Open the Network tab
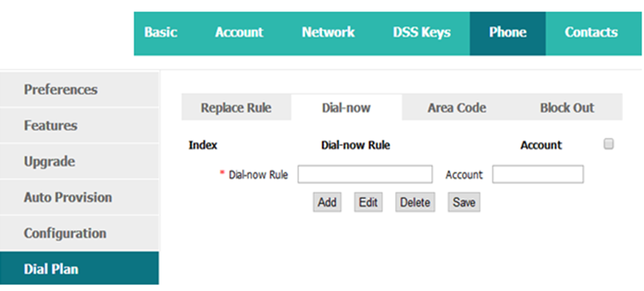Image resolution: width=644 pixels, height=291 pixels. point(328,33)
